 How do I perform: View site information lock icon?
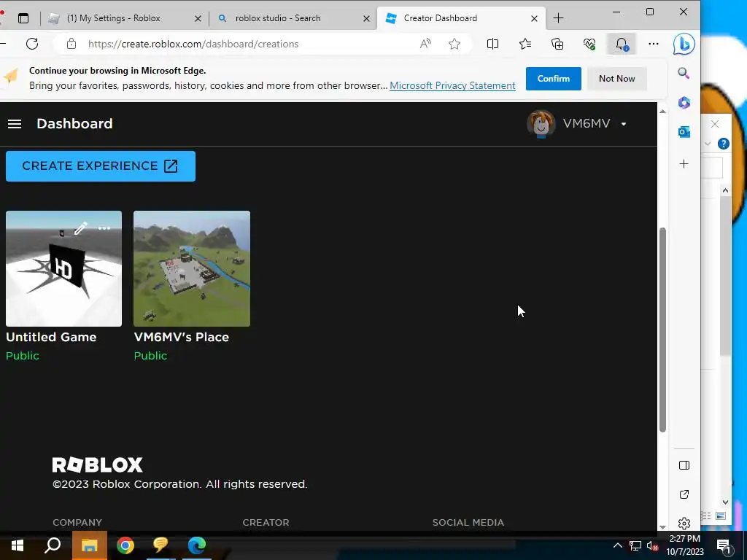pos(71,44)
